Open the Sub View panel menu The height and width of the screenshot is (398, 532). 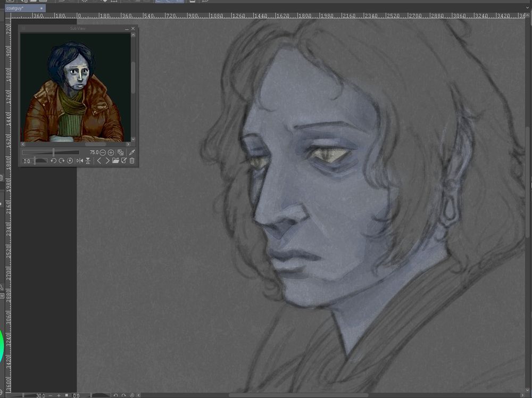[x=23, y=28]
